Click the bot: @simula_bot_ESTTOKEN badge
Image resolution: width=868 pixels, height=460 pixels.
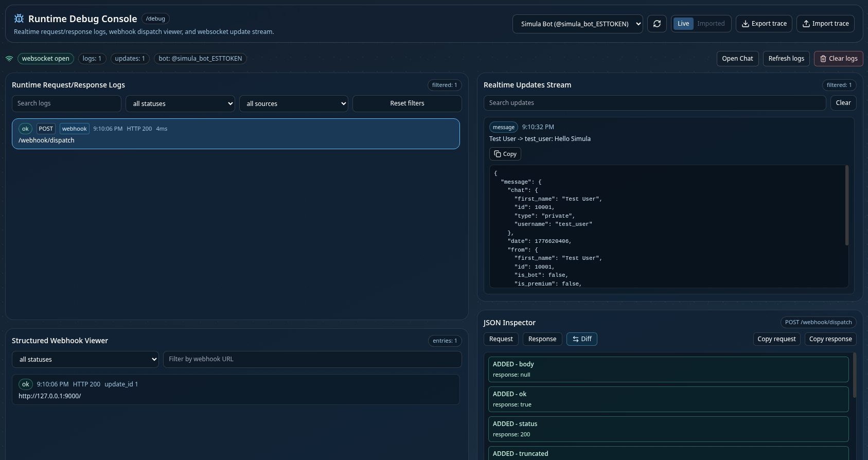(x=200, y=59)
